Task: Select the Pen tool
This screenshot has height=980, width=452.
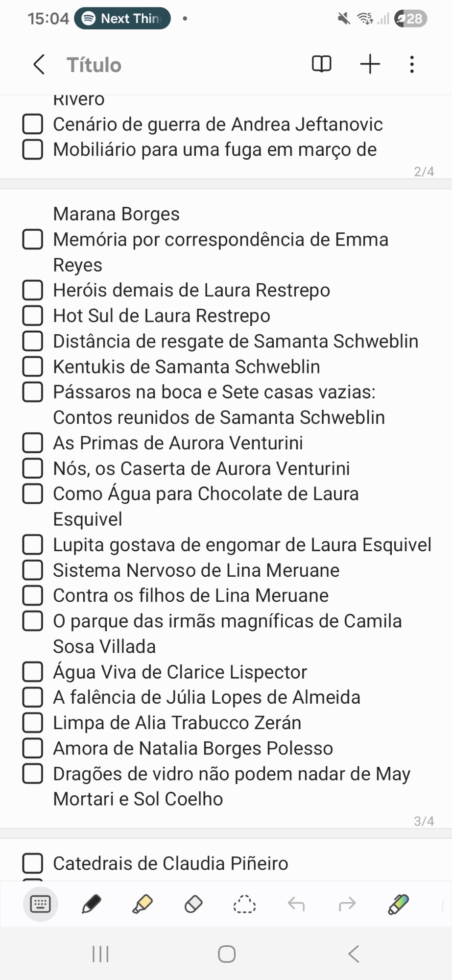Action: click(x=91, y=904)
